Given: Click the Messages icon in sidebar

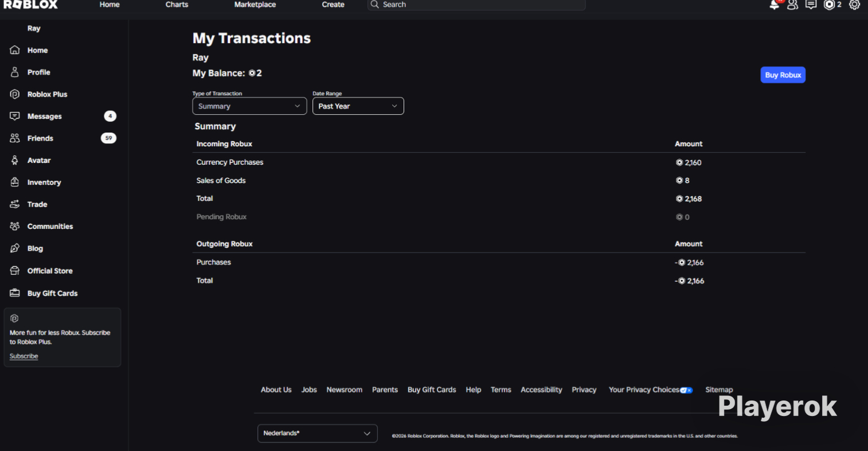Looking at the screenshot, I should [x=15, y=116].
